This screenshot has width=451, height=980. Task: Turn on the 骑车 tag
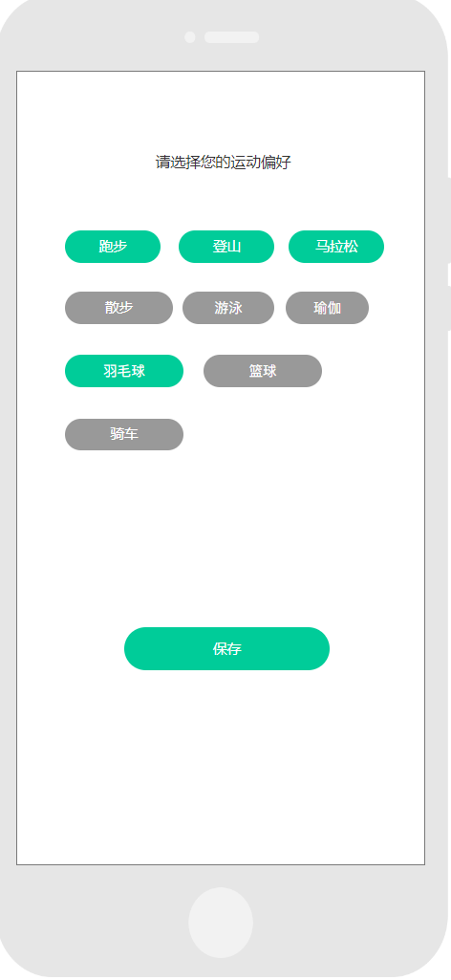tap(124, 434)
